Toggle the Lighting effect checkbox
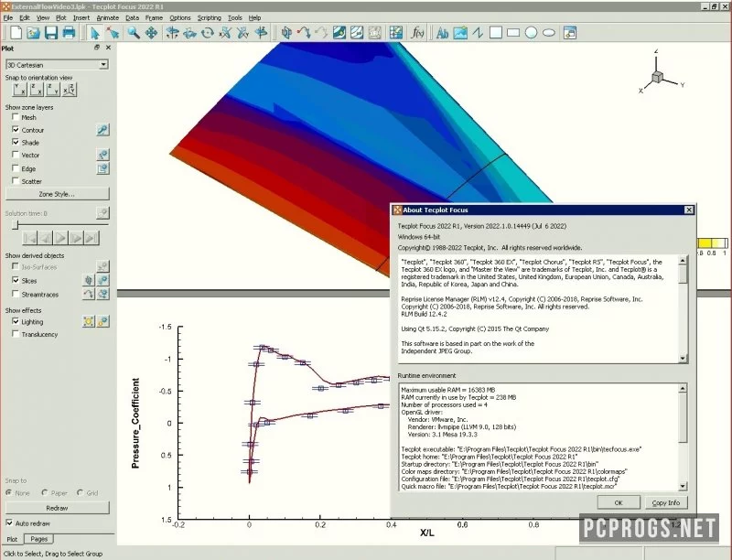 coord(16,321)
